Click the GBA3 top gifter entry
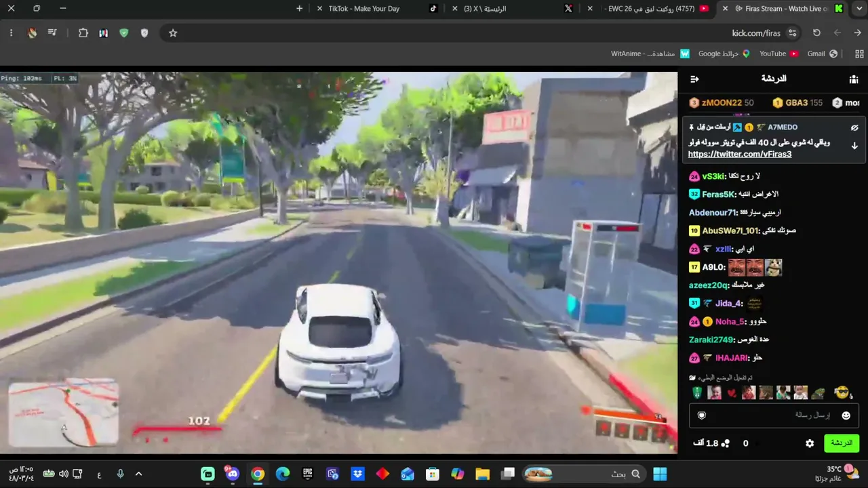The image size is (868, 488). click(797, 103)
